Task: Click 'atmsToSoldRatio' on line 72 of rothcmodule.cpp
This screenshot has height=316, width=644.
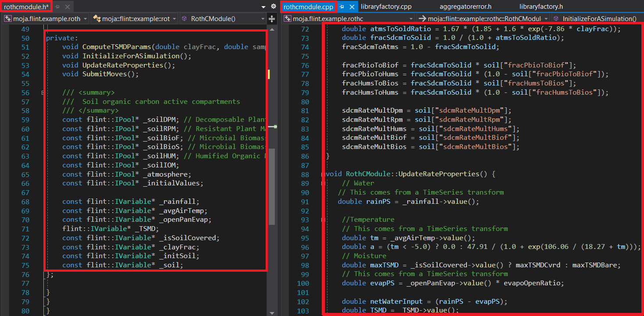Action: pos(401,29)
